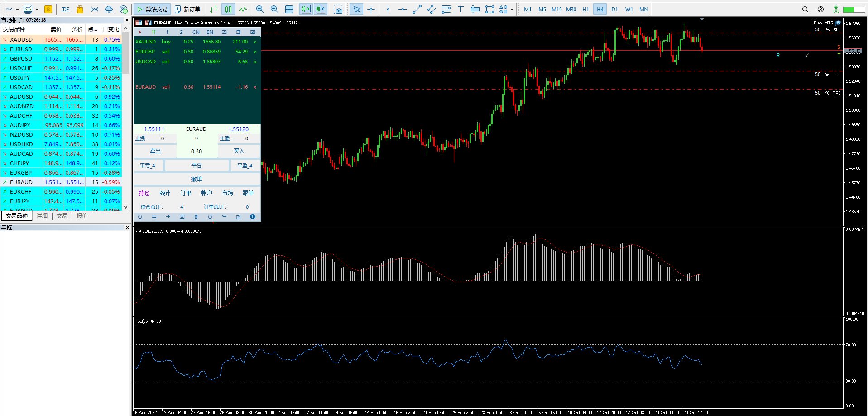Switch to the 帐户 tab in trade panel
The width and height of the screenshot is (868, 416).
coord(206,193)
